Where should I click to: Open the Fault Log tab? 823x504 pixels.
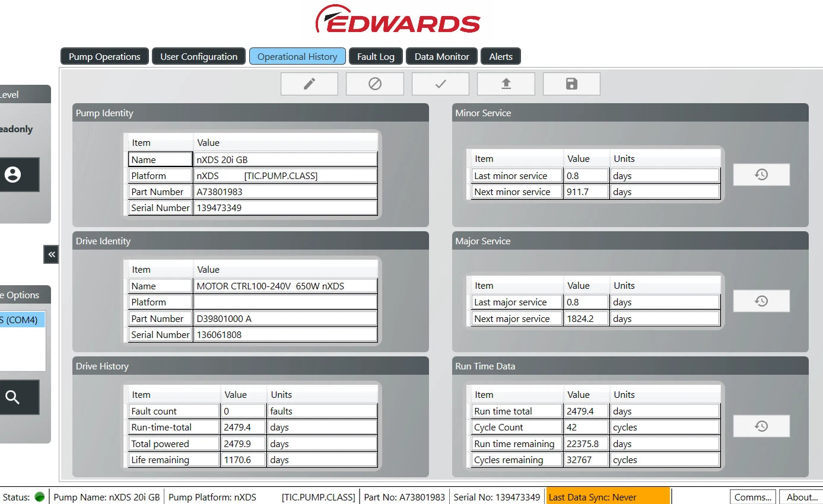(376, 56)
